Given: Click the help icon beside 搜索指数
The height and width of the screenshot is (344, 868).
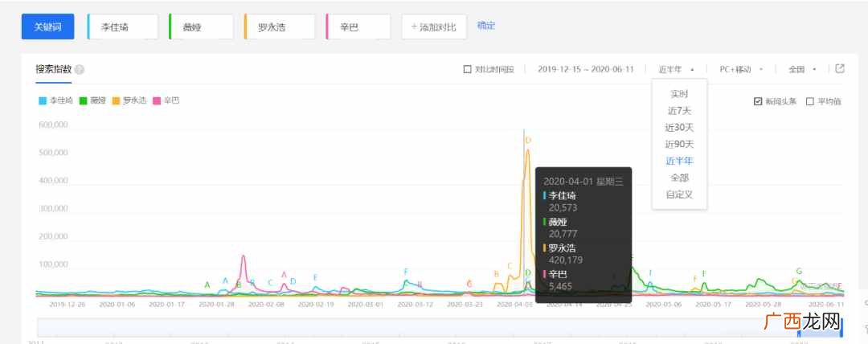Looking at the screenshot, I should (x=80, y=70).
